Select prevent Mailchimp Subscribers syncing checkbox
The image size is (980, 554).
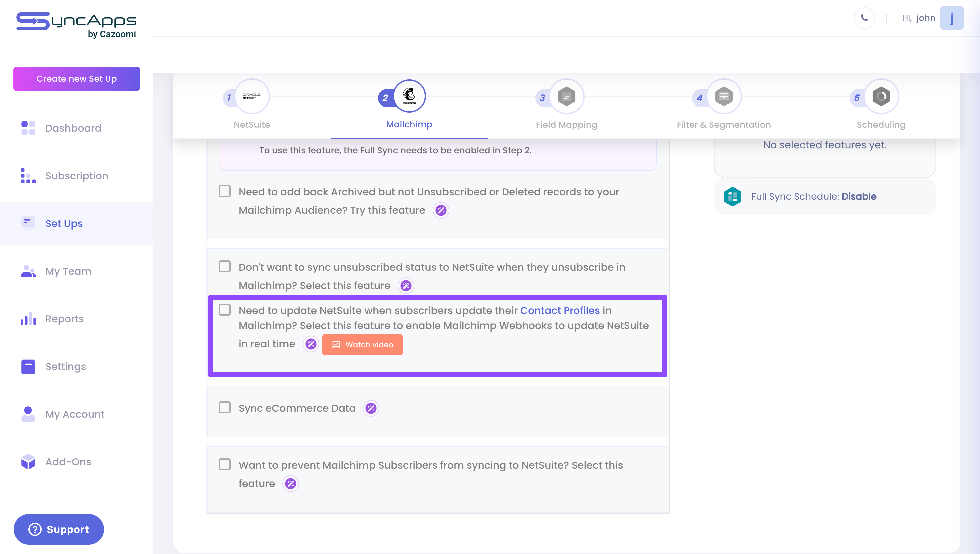(224, 464)
